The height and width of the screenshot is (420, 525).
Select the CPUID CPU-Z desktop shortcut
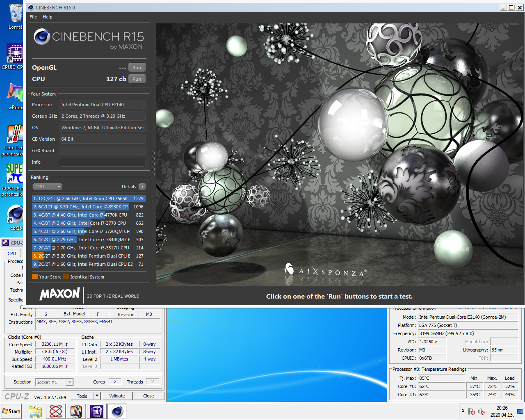15,53
